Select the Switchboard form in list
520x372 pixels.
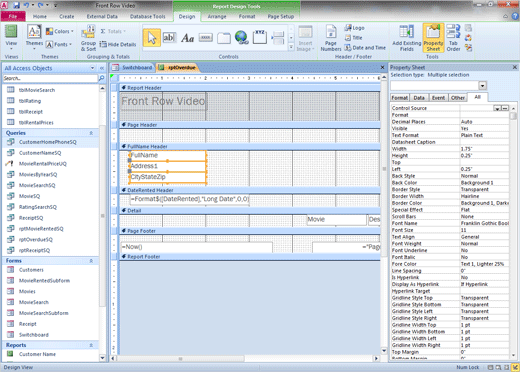[51, 335]
